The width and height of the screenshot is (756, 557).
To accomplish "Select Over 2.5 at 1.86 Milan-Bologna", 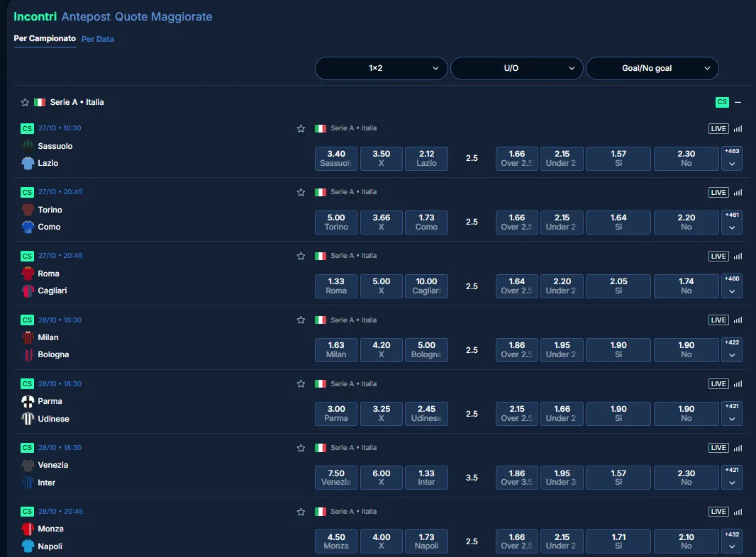I will (x=517, y=350).
